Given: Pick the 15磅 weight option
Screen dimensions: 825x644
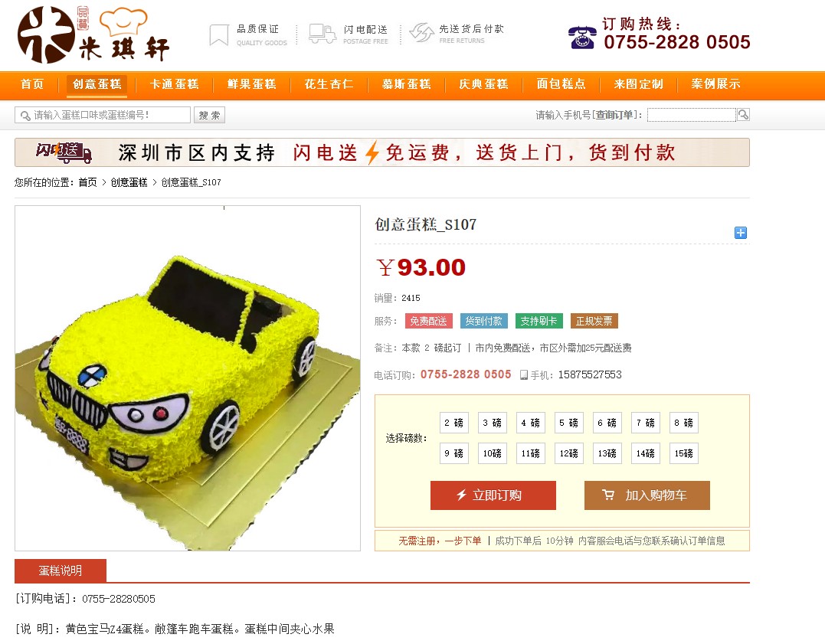Looking at the screenshot, I should tap(683, 453).
